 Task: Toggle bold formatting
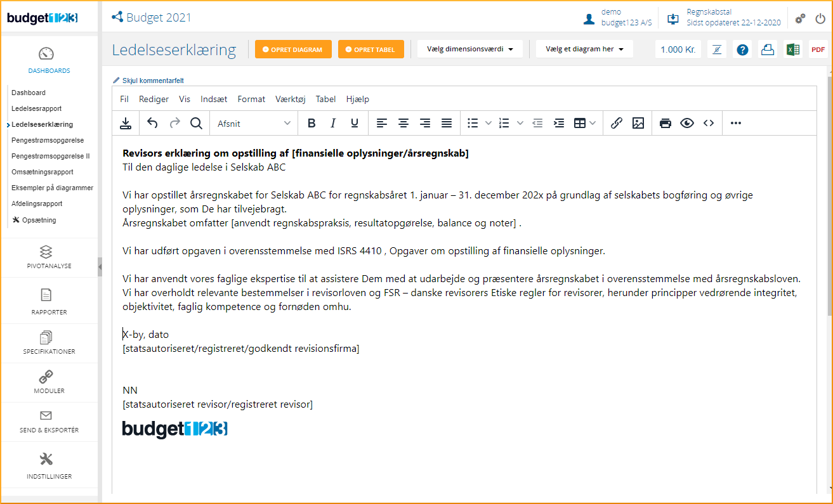point(312,124)
